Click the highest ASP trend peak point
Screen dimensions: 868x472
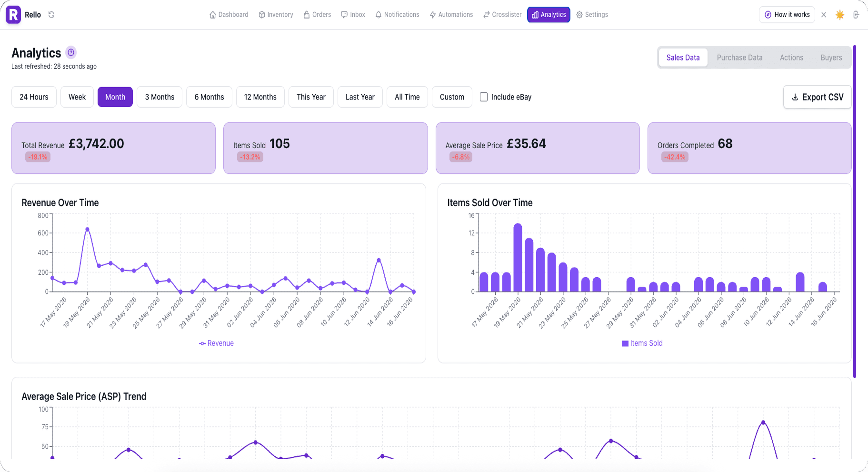[763, 422]
